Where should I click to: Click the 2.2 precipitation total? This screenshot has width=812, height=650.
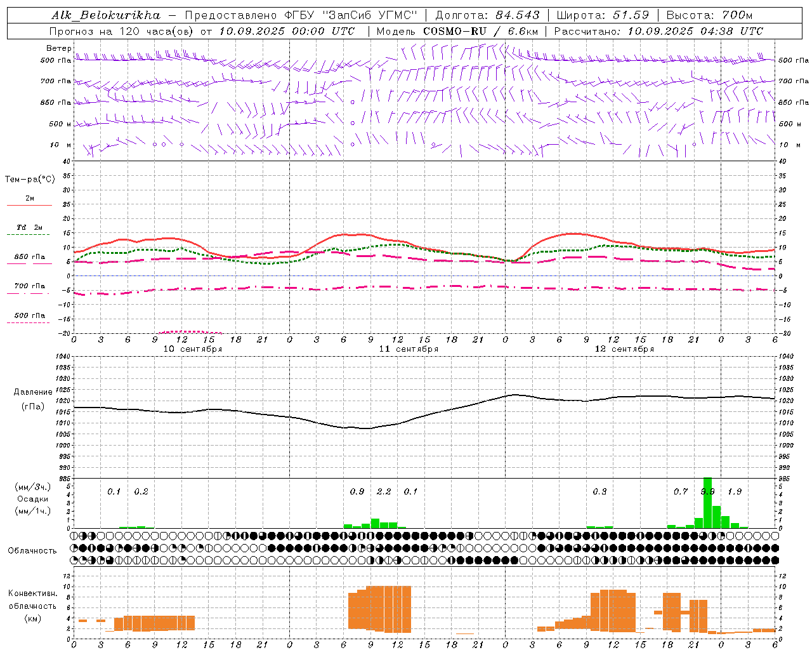click(x=384, y=492)
